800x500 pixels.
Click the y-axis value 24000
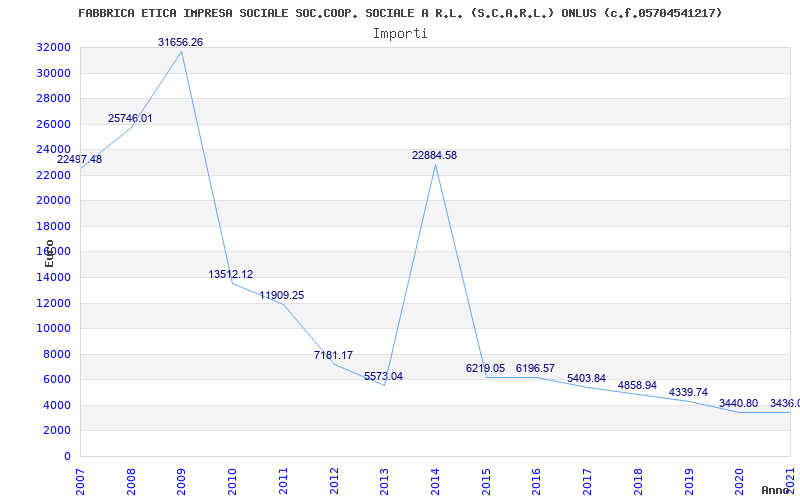click(x=53, y=149)
